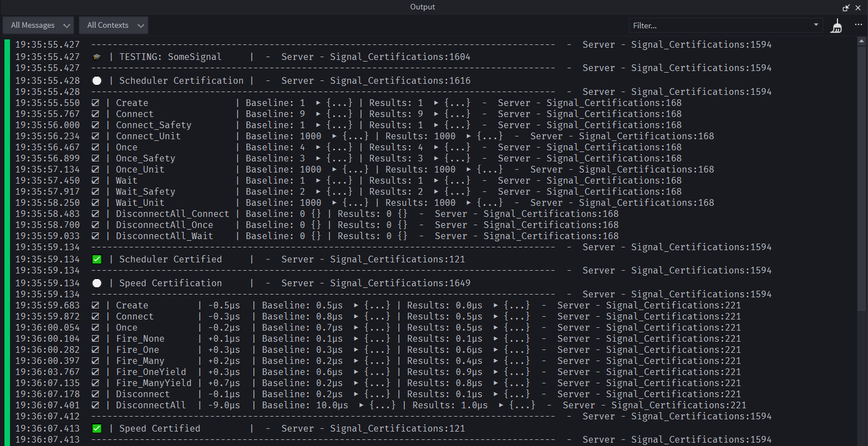The image size is (868, 446).
Task: Expand the Results table in the Connect_Safety row
Action: point(436,125)
